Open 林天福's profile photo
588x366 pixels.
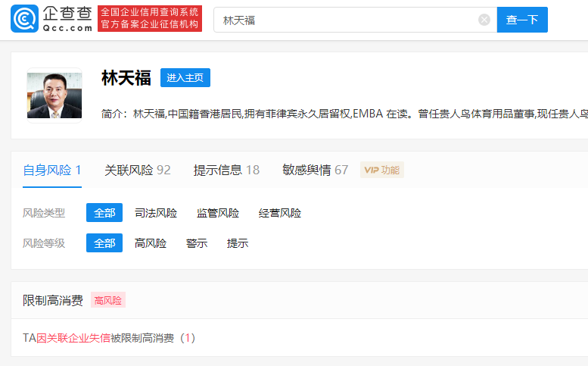coord(54,94)
